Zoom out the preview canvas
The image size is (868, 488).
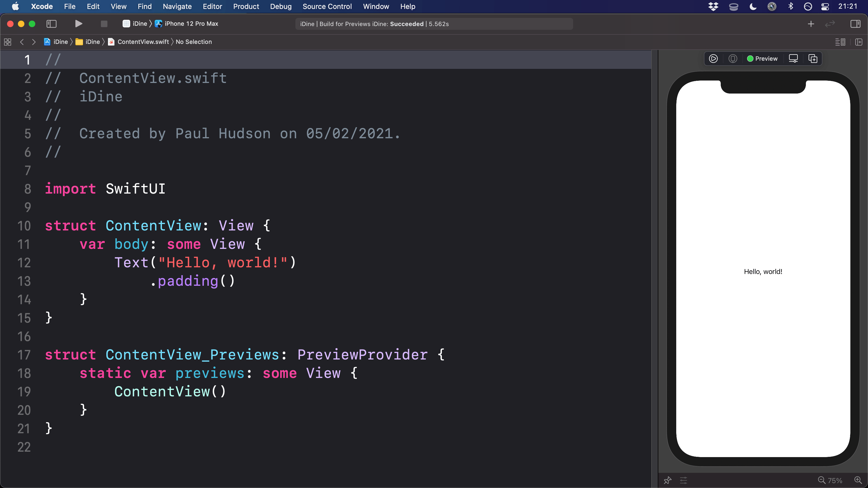pyautogui.click(x=822, y=480)
